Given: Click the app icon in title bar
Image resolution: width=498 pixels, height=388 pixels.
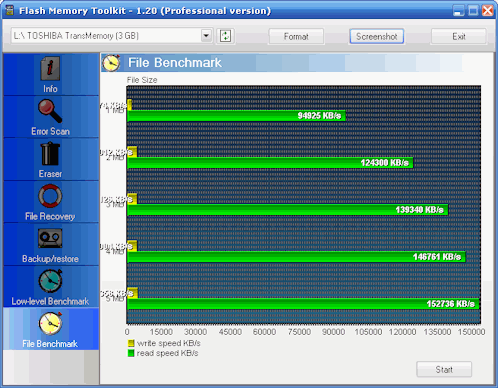Looking at the screenshot, I should point(10,10).
